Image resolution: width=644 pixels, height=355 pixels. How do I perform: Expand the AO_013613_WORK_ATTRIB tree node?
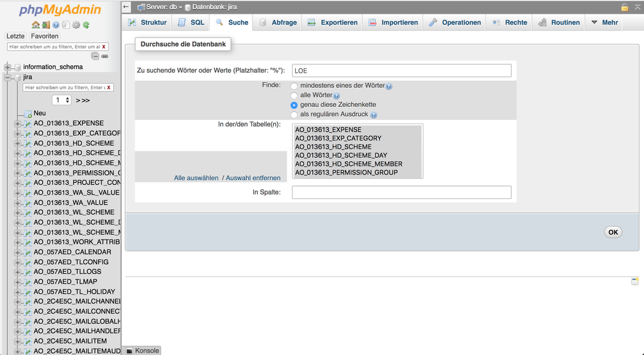pyautogui.click(x=17, y=242)
